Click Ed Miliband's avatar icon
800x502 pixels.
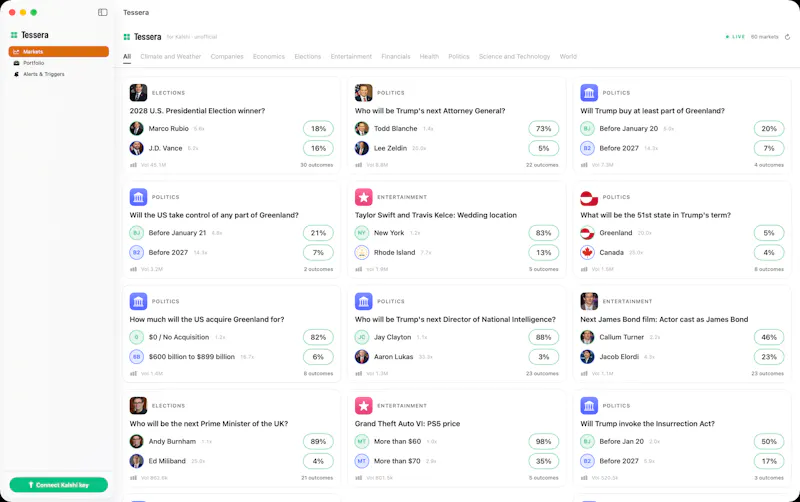click(x=136, y=461)
